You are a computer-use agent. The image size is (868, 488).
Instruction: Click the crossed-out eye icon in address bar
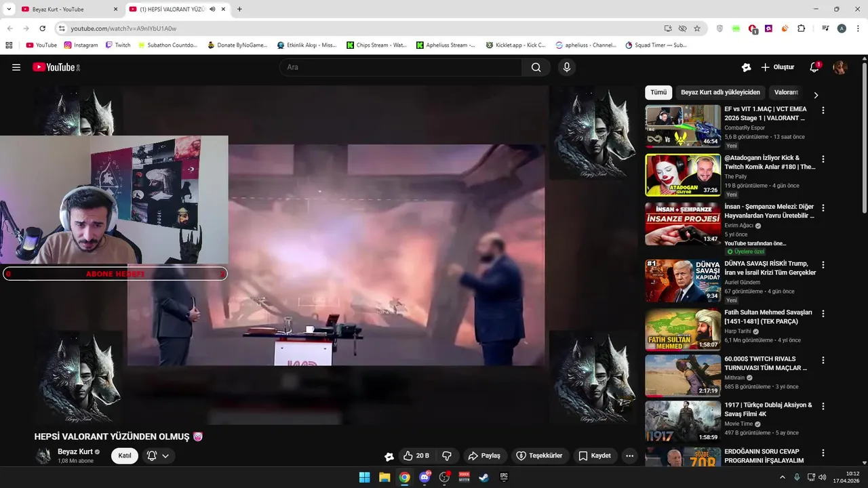683,28
